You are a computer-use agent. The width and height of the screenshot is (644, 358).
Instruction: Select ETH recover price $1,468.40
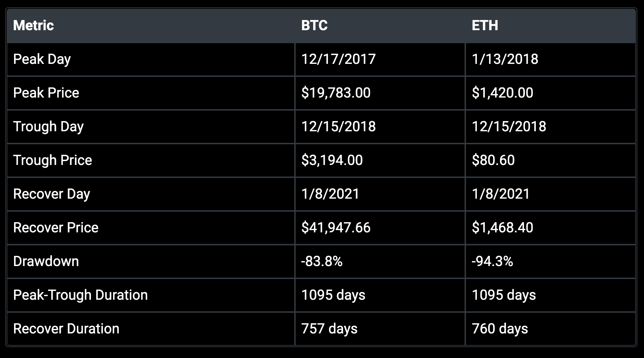coord(502,227)
